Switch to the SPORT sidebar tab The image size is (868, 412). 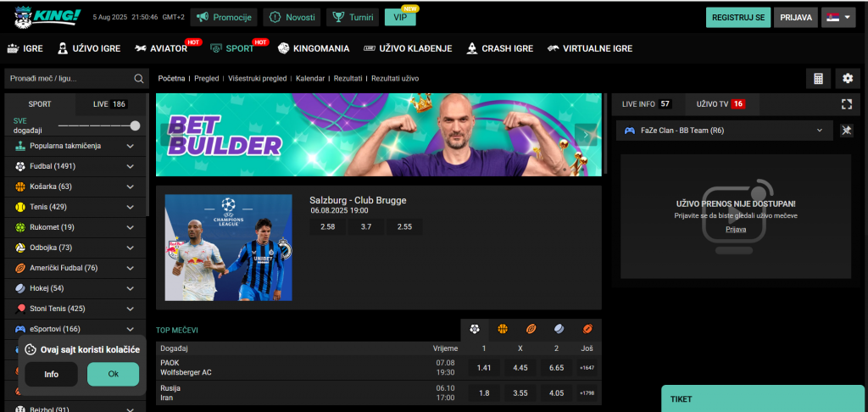(x=40, y=104)
